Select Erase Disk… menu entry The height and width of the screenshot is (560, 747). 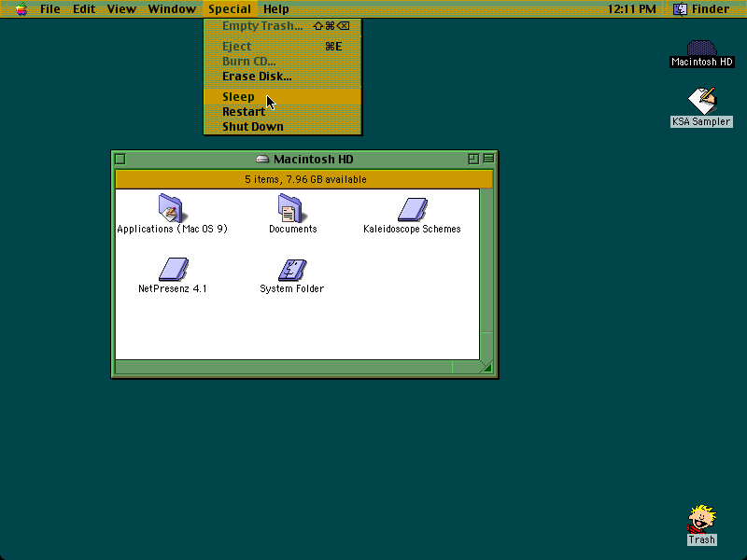[x=283, y=77]
